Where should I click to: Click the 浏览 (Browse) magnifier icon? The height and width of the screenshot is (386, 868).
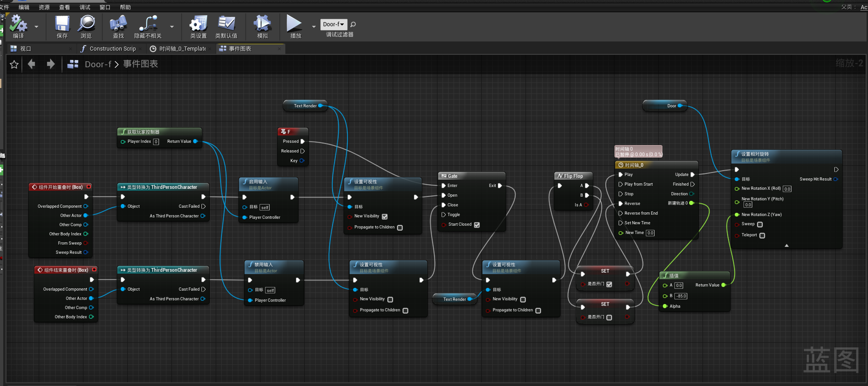pos(86,24)
